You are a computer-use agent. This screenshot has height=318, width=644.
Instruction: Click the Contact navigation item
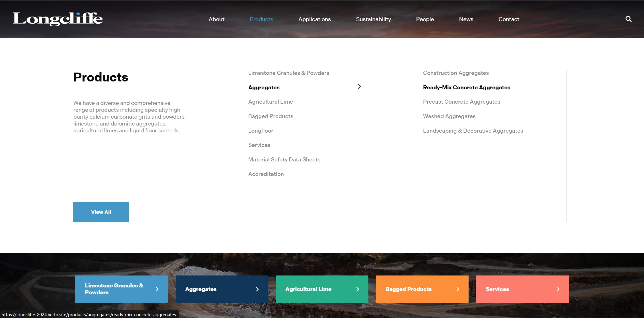[508, 19]
